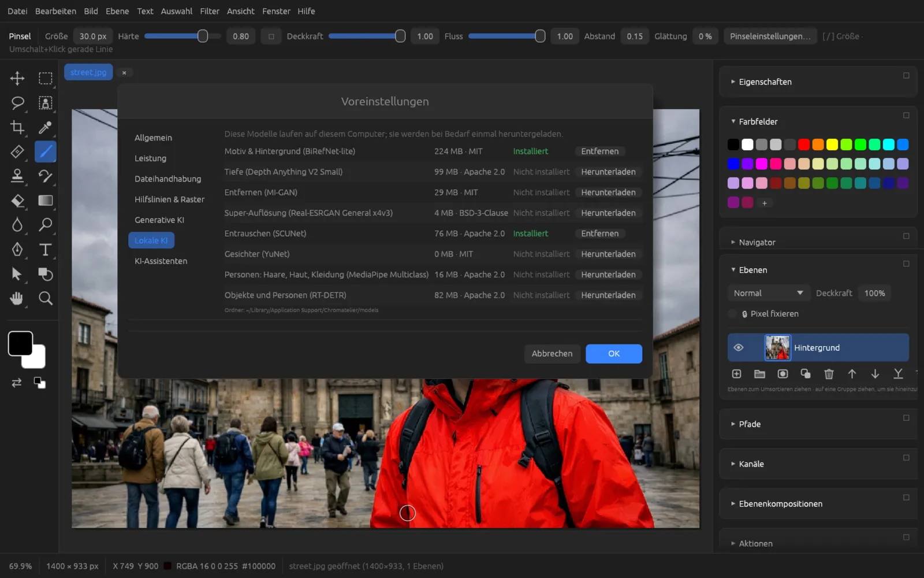Toggle the Pixel fixieren checkbox
The width and height of the screenshot is (924, 578).
(x=733, y=314)
